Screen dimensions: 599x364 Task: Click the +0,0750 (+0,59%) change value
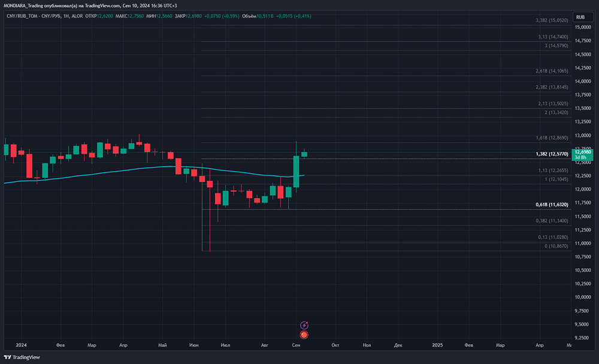tap(222, 16)
